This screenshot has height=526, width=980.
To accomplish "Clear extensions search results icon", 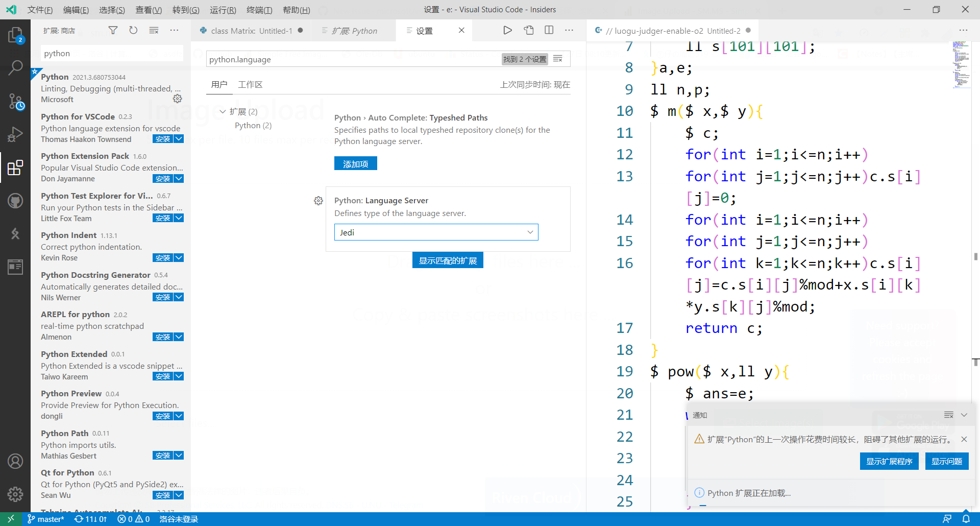I will 154,31.
